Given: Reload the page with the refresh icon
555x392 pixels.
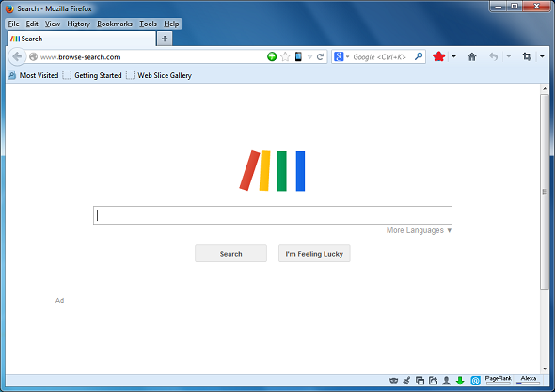Looking at the screenshot, I should (x=321, y=56).
